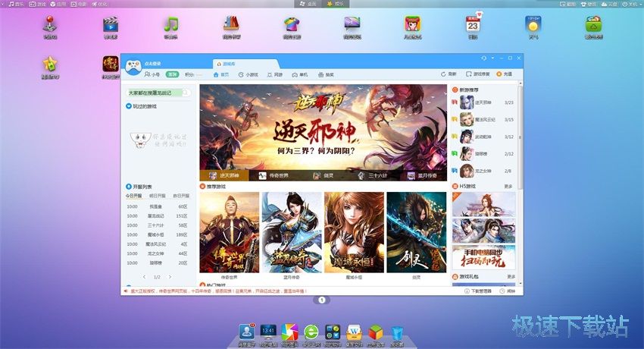Image resolution: width=644 pixels, height=349 pixels.
Task: Click the settings icon in game window title bar
Action: point(484,58)
